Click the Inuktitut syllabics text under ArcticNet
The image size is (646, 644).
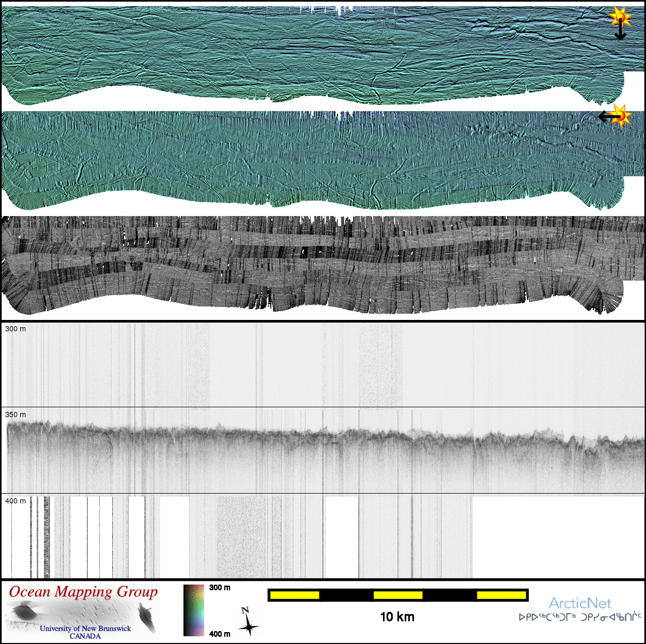click(x=580, y=617)
